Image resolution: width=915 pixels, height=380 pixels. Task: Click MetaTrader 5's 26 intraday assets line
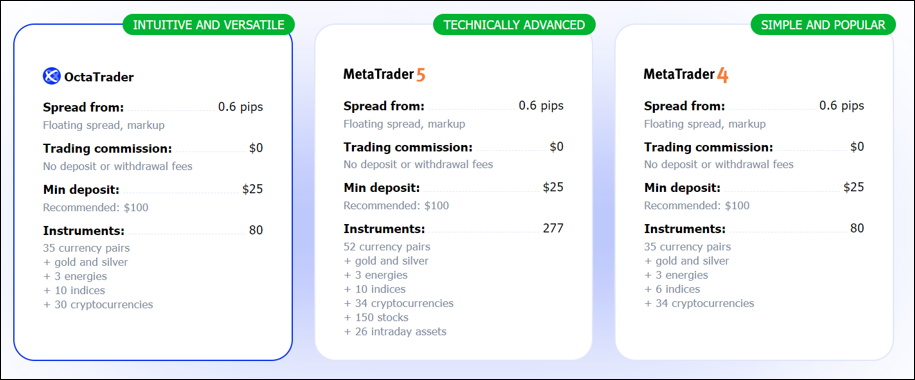coord(395,332)
